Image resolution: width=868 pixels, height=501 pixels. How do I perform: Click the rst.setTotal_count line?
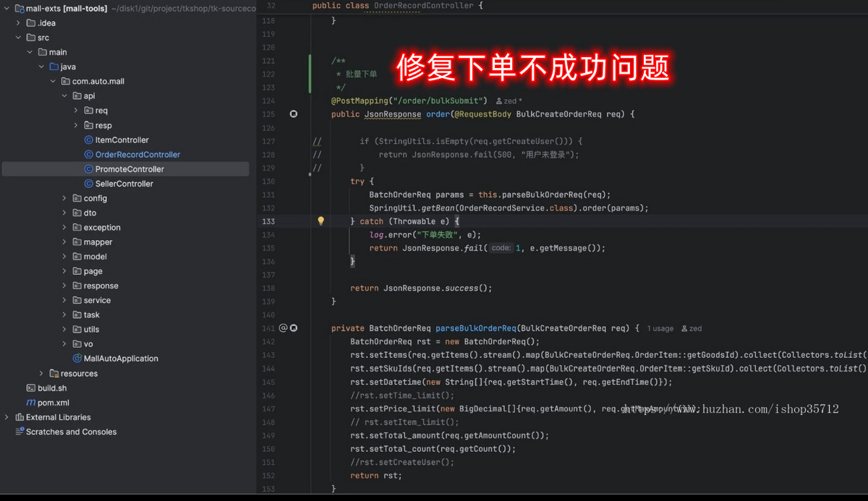click(433, 448)
